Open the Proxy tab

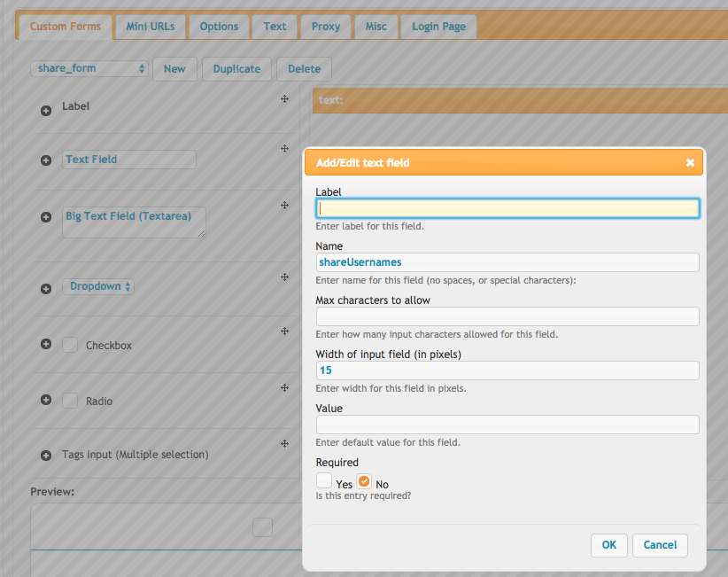(x=326, y=27)
